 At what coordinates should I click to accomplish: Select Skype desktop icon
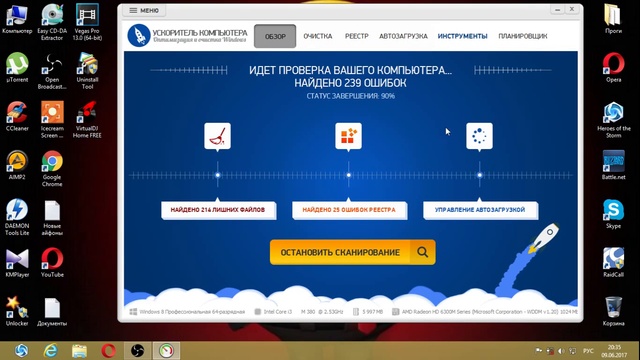[613, 214]
